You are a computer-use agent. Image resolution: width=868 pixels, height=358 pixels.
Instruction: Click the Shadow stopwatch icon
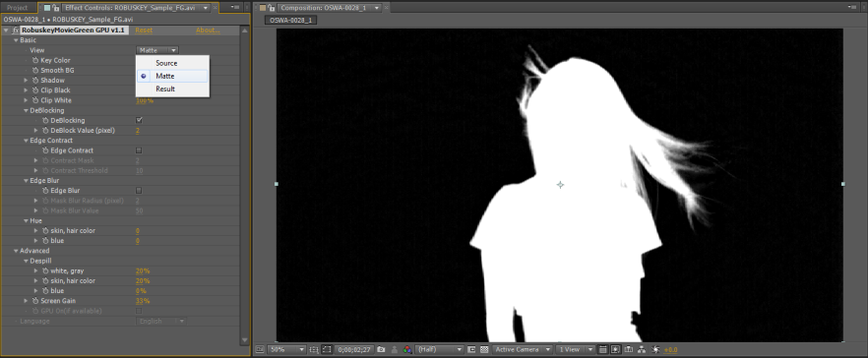pyautogui.click(x=34, y=81)
